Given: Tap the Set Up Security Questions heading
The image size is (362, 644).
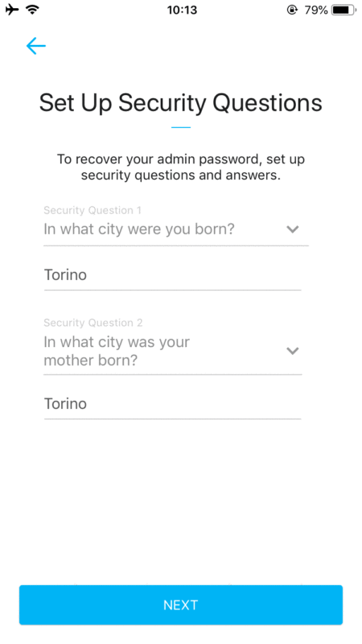Looking at the screenshot, I should 180,103.
